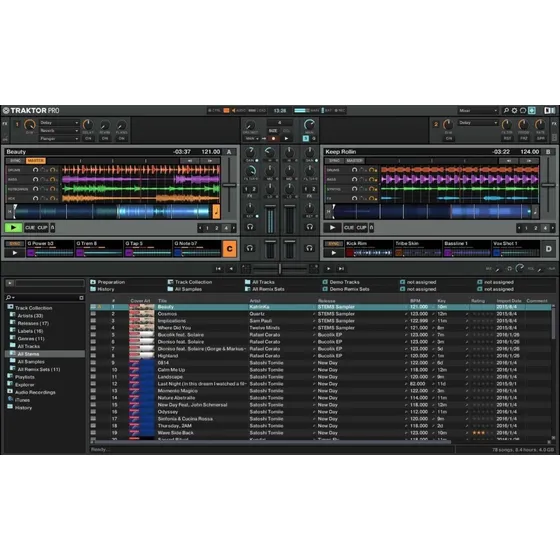Open search options magnifier dropdown in browser
Image resolution: width=560 pixels, height=560 pixels.
[x=10, y=298]
